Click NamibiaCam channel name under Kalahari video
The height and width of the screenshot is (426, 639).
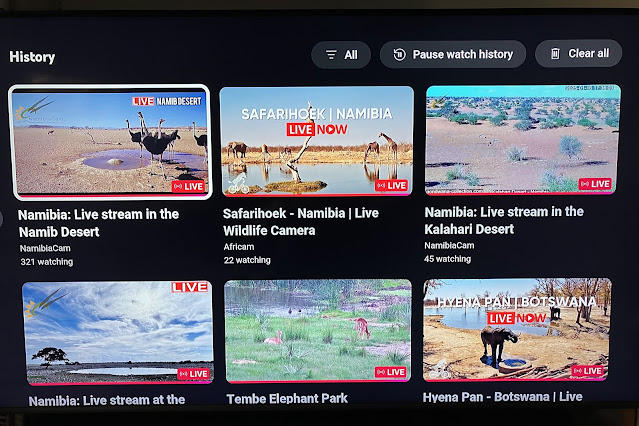(x=449, y=245)
